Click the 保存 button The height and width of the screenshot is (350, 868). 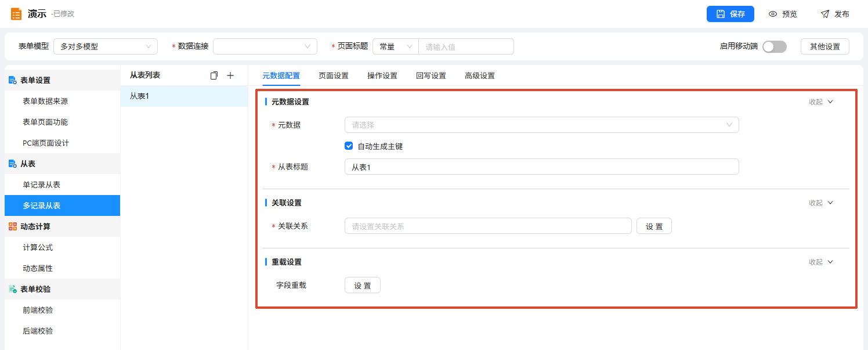pyautogui.click(x=730, y=14)
